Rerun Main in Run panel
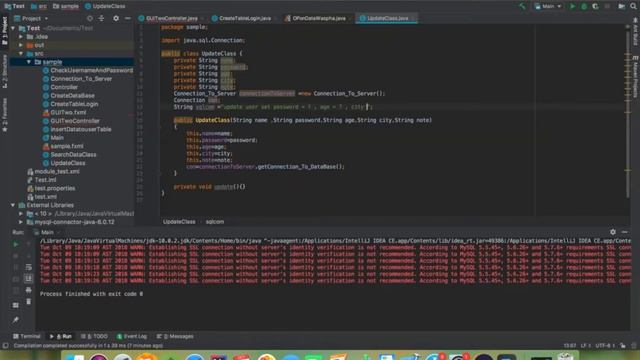This screenshot has width=640, height=360. pos(16,244)
